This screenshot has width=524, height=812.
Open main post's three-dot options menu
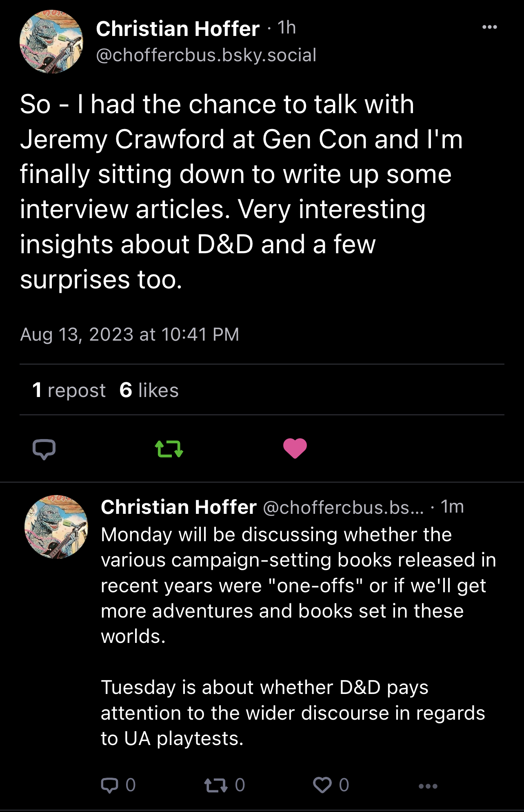coord(489,27)
